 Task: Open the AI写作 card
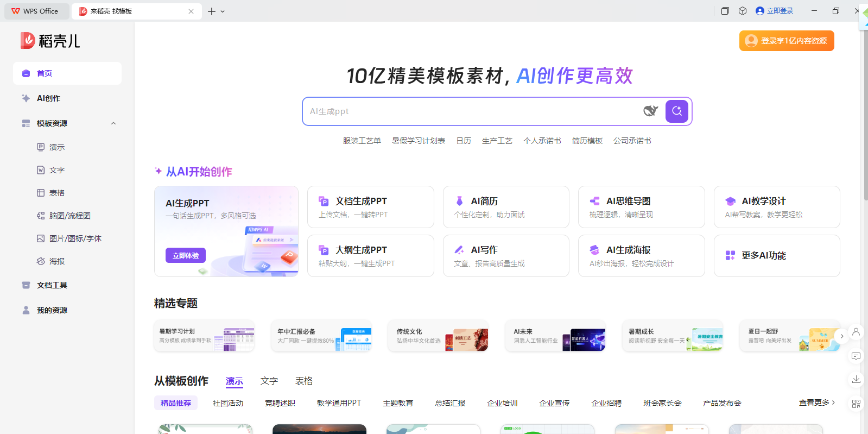click(x=506, y=256)
